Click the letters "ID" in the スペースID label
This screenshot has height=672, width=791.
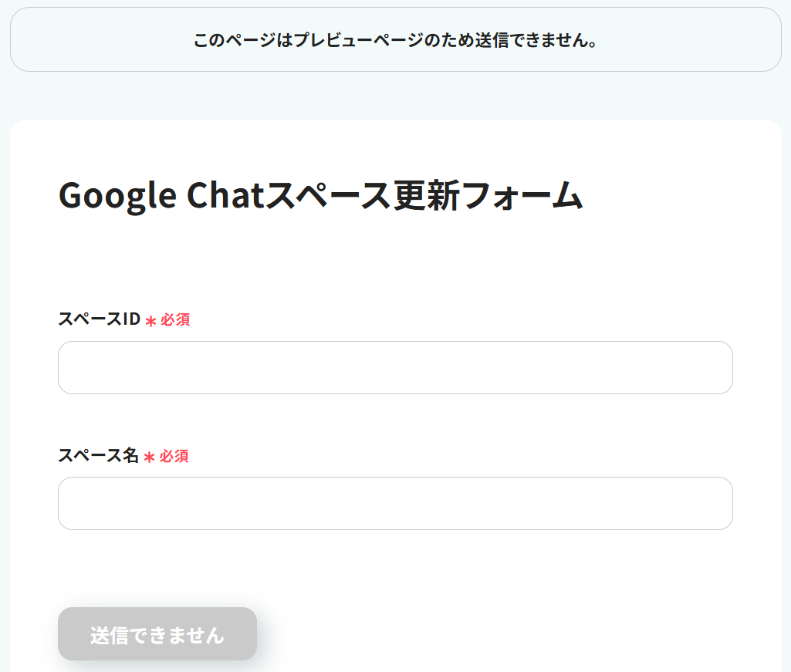[130, 319]
